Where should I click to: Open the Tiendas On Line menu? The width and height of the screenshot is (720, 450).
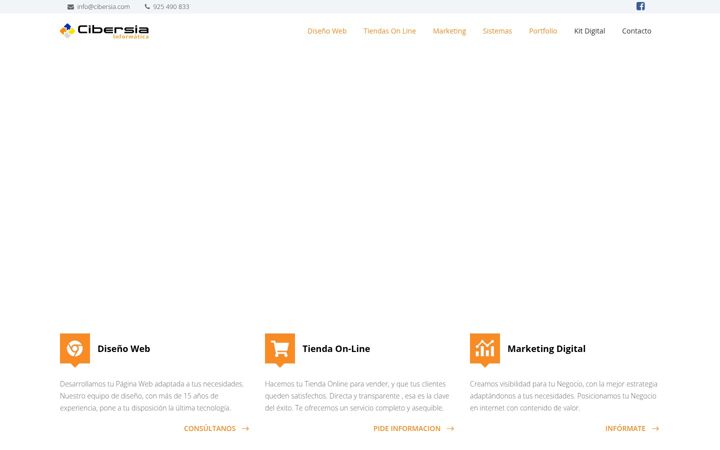pos(389,31)
